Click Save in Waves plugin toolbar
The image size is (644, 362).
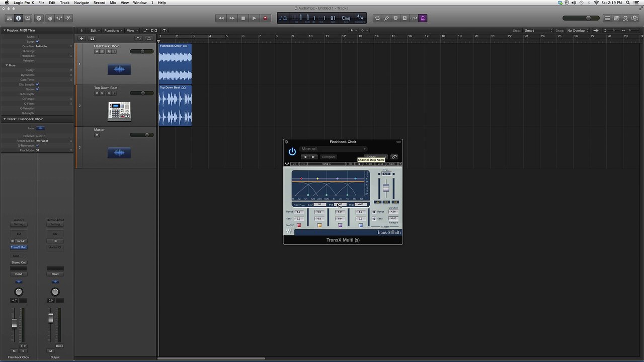pos(392,164)
